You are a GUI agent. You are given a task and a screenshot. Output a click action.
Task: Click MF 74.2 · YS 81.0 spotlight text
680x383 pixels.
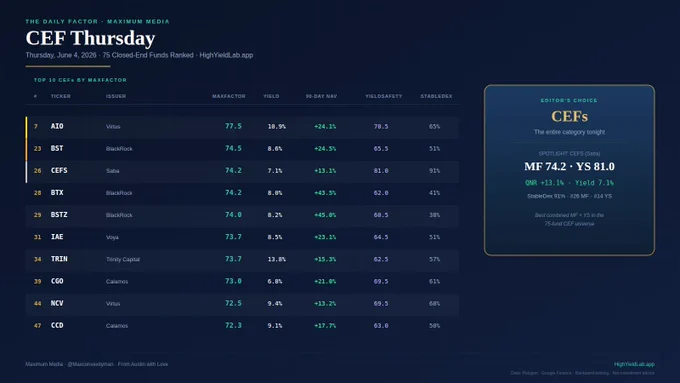(569, 167)
